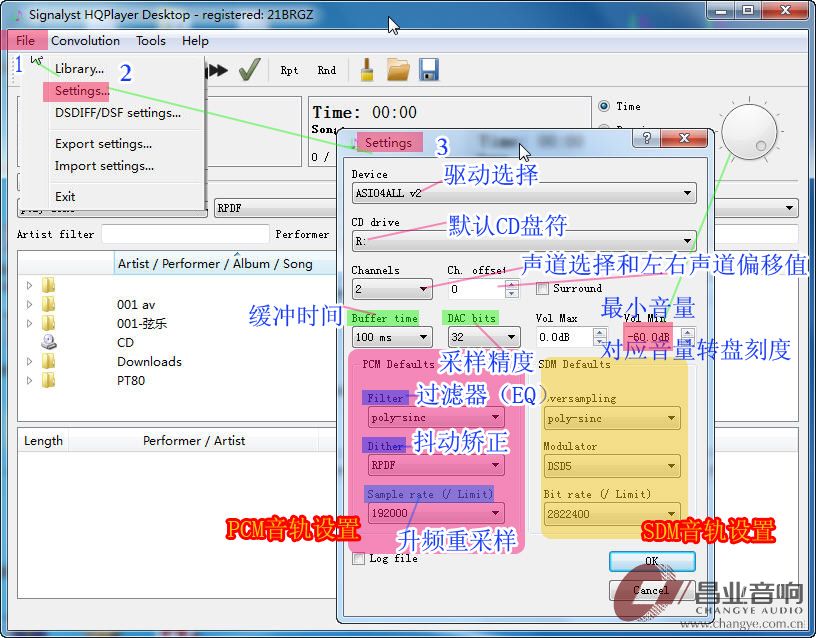This screenshot has width=816, height=638.
Task: Open the Help menu
Action: pos(195,41)
